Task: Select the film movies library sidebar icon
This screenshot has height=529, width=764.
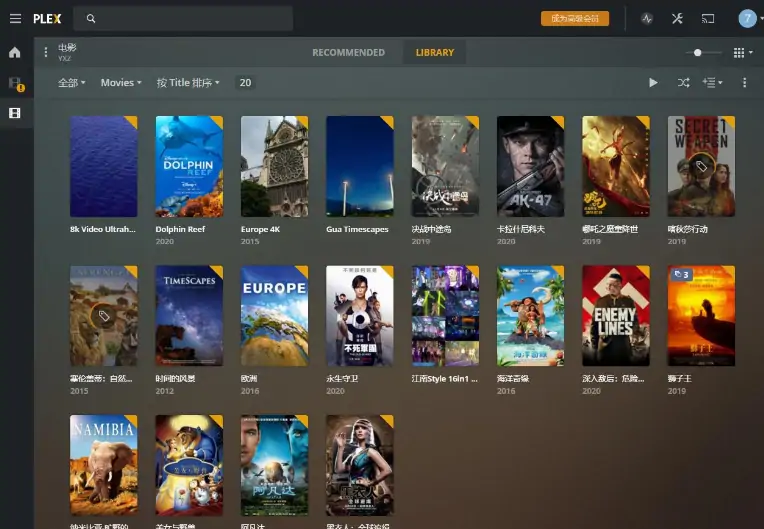Action: 15,113
